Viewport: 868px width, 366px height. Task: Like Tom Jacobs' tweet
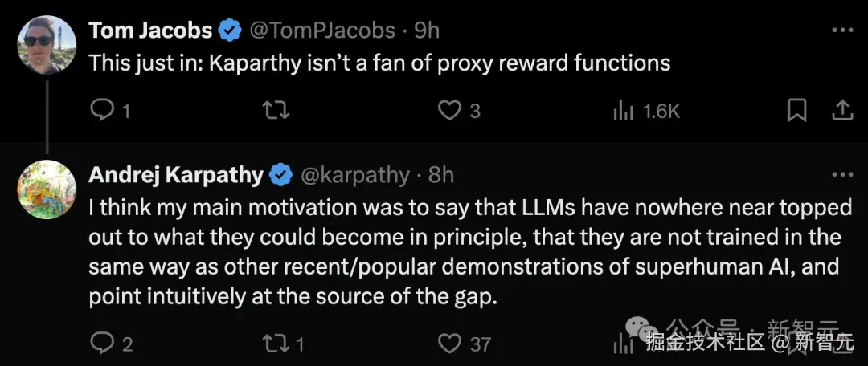(448, 110)
